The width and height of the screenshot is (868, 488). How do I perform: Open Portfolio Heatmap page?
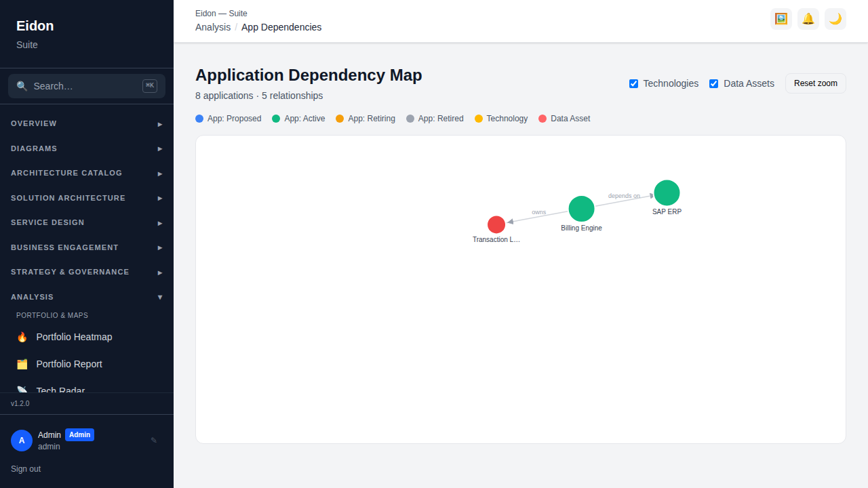pos(87,337)
